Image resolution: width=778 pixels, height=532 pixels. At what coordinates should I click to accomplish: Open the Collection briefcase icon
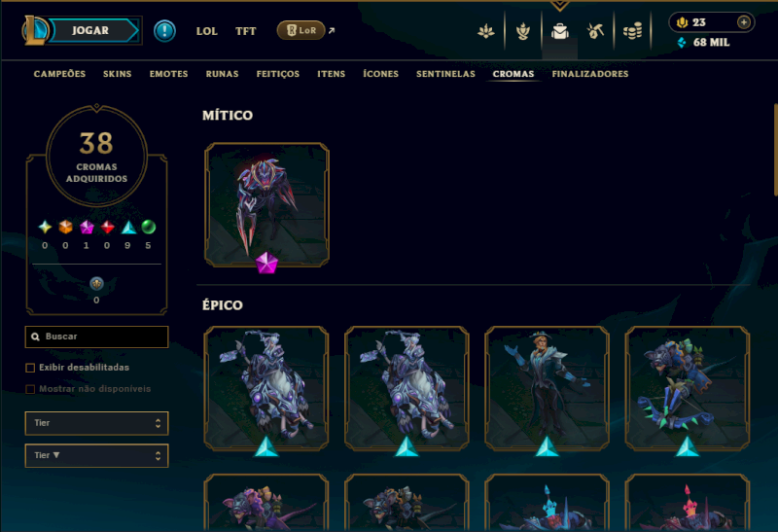[x=560, y=32]
